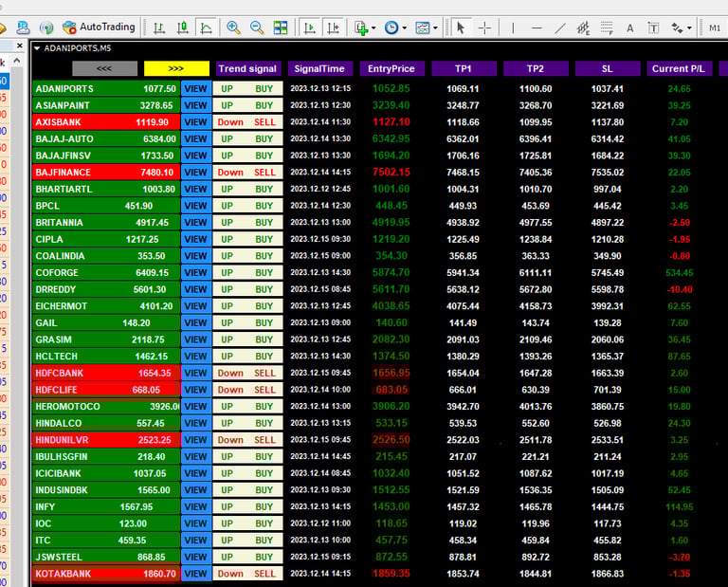This screenshot has height=587, width=728.
Task: Open VIEW for COFORGE
Action: click(196, 272)
